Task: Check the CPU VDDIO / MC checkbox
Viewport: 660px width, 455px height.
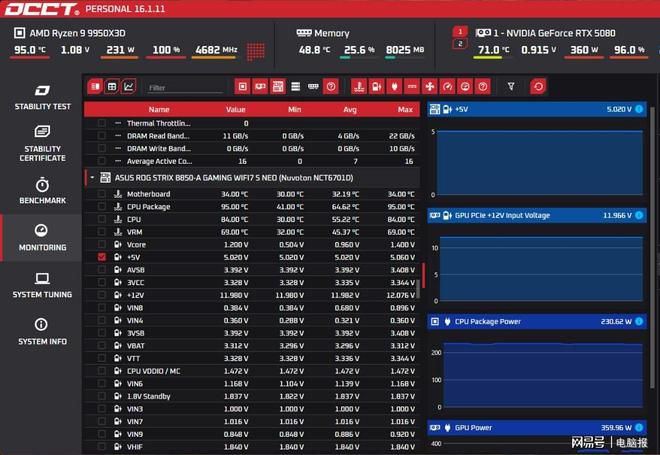Action: click(x=101, y=371)
